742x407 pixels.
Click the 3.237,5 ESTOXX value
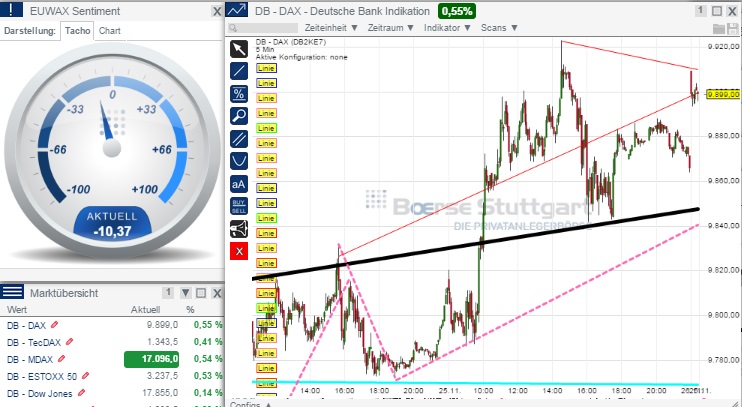[x=162, y=376]
